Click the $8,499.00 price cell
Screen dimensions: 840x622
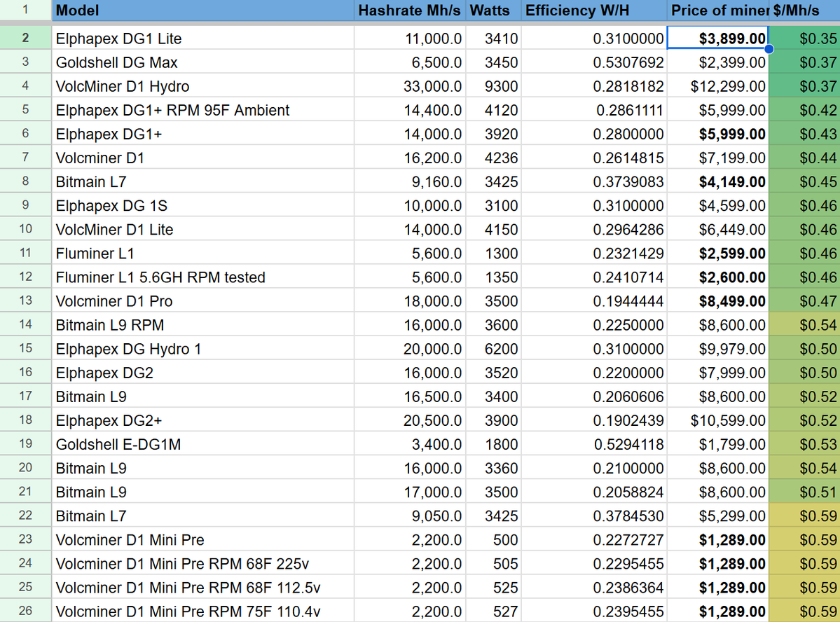(x=718, y=300)
